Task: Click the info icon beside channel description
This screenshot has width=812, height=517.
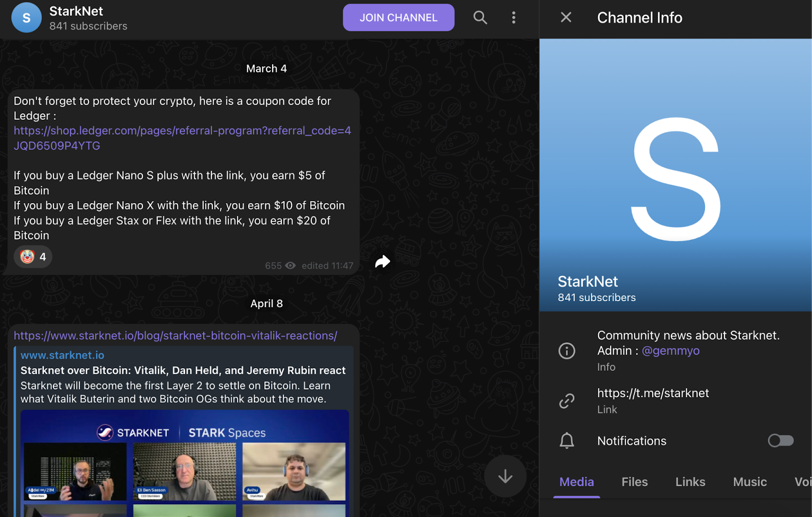Action: (x=566, y=351)
